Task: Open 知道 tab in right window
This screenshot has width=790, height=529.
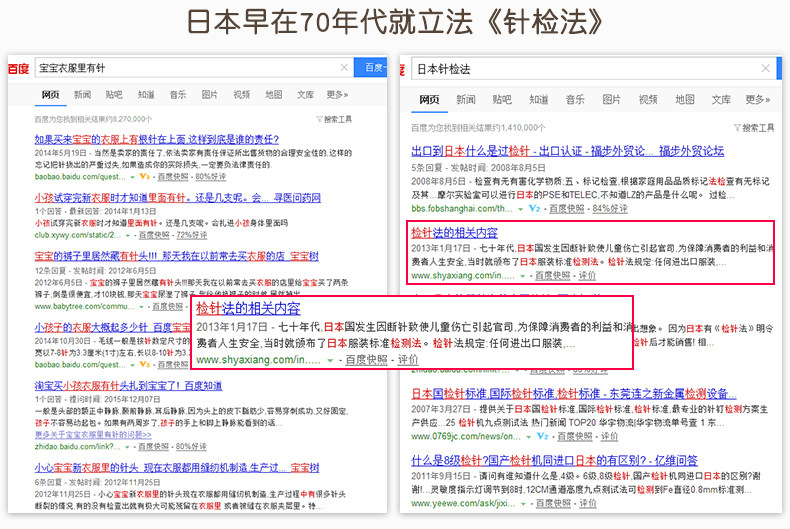Action: point(539,100)
